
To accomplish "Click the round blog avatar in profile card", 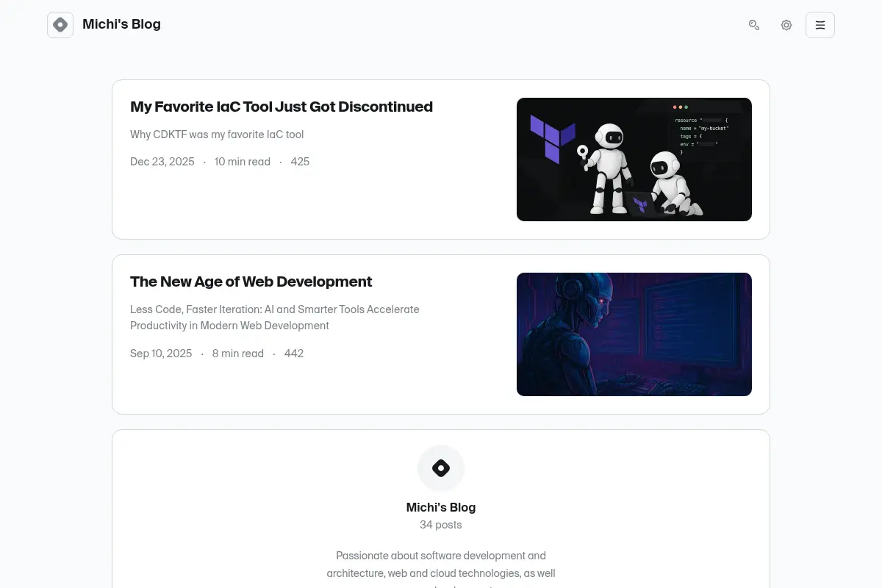I will (x=441, y=468).
